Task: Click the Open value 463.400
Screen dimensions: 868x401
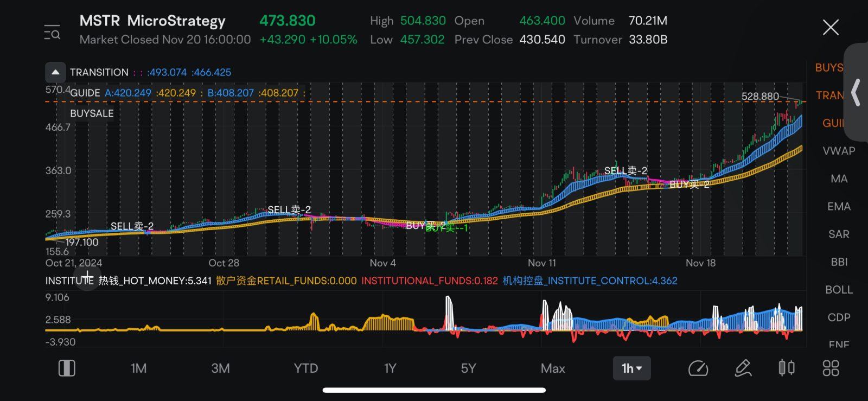Action: coord(542,21)
